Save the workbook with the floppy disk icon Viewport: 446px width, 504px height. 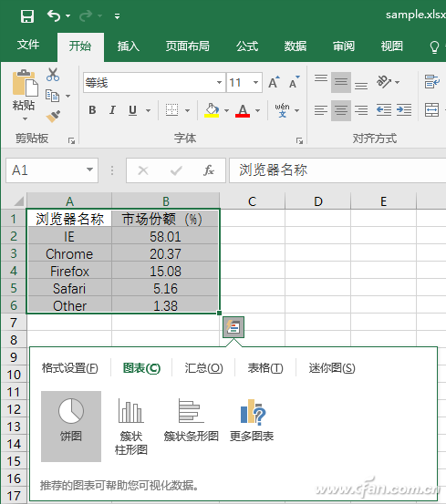(x=27, y=15)
